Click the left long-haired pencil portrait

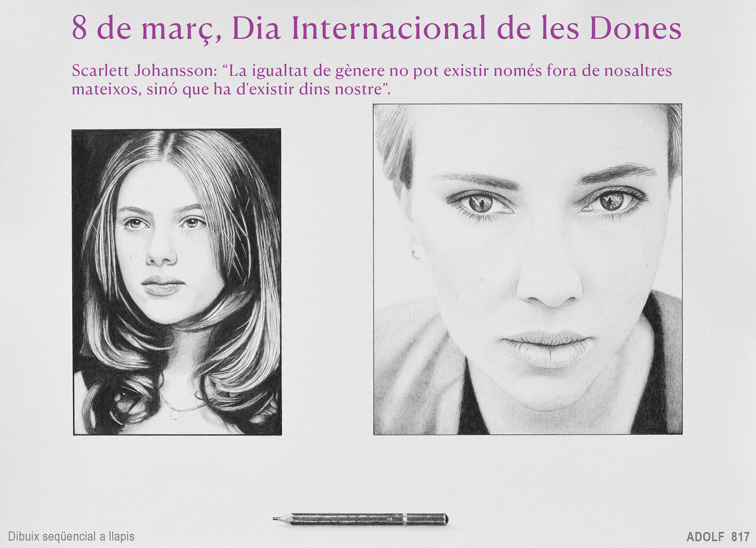[x=177, y=281]
